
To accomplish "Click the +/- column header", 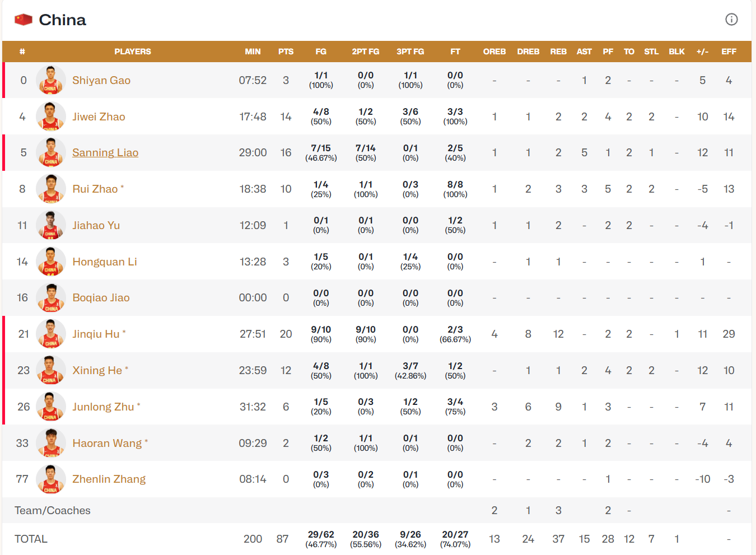I will [702, 52].
